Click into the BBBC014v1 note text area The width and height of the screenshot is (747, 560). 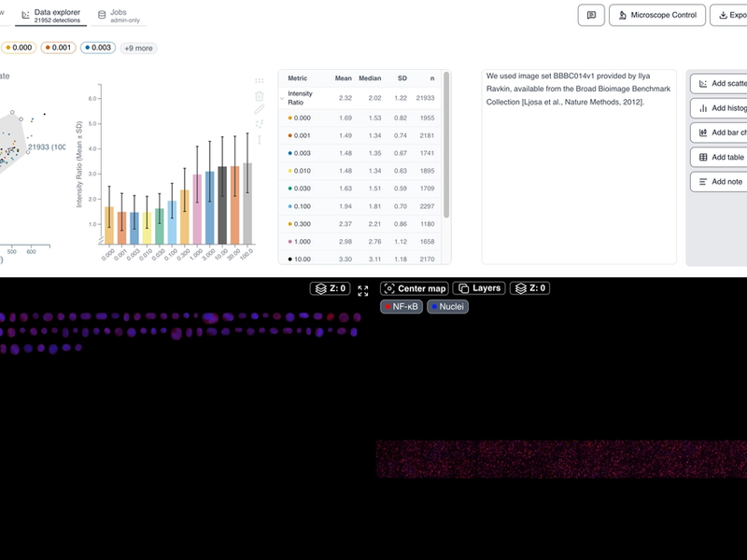click(579, 167)
